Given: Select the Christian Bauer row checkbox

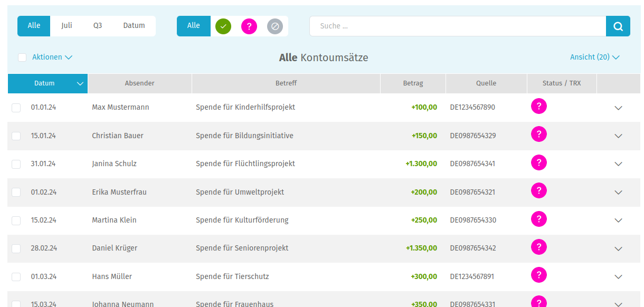Looking at the screenshot, I should pyautogui.click(x=16, y=136).
